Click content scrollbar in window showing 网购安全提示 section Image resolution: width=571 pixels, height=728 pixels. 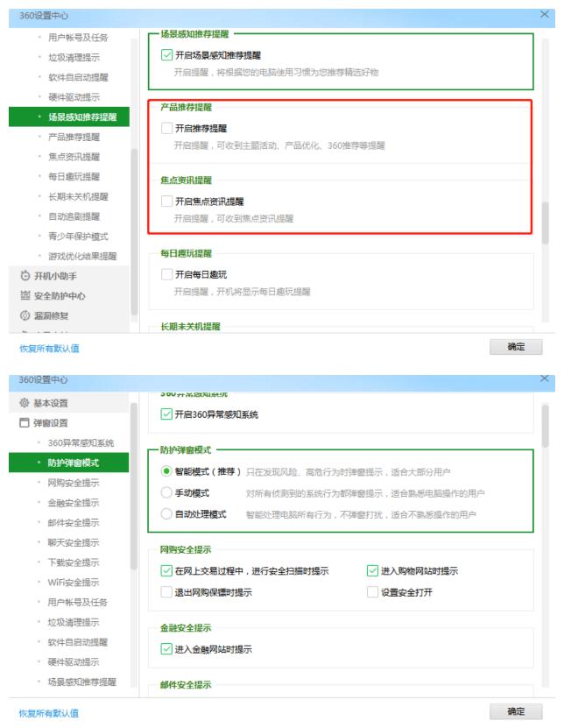546,426
